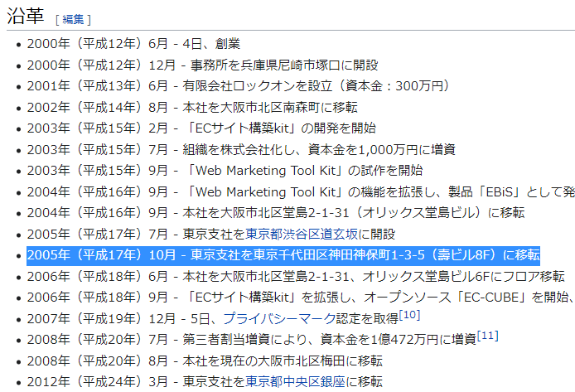Screen dimensions: 575x392
Task: Click the 資本金を1億472万円に増資 text
Action: point(399,340)
